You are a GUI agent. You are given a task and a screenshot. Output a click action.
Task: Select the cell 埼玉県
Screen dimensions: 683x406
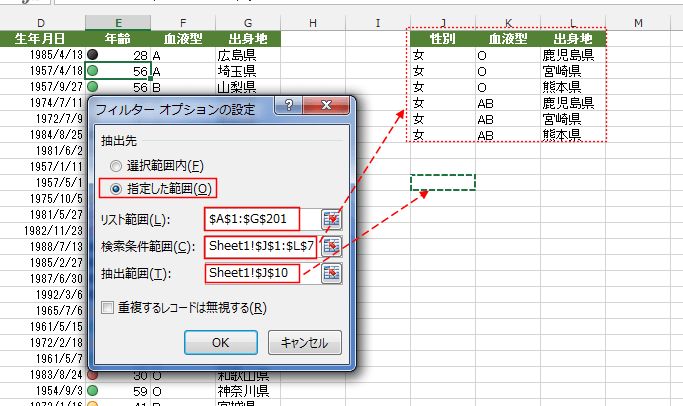[x=248, y=71]
